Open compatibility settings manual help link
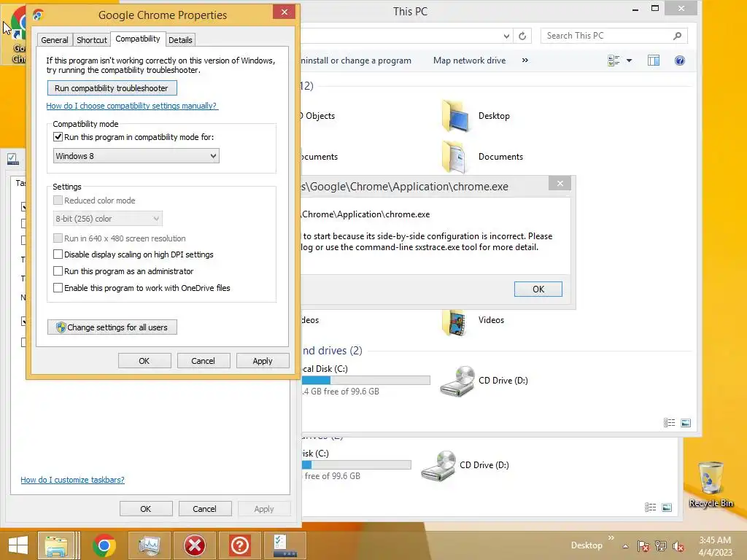Viewport: 747px width, 560px height. coord(132,106)
